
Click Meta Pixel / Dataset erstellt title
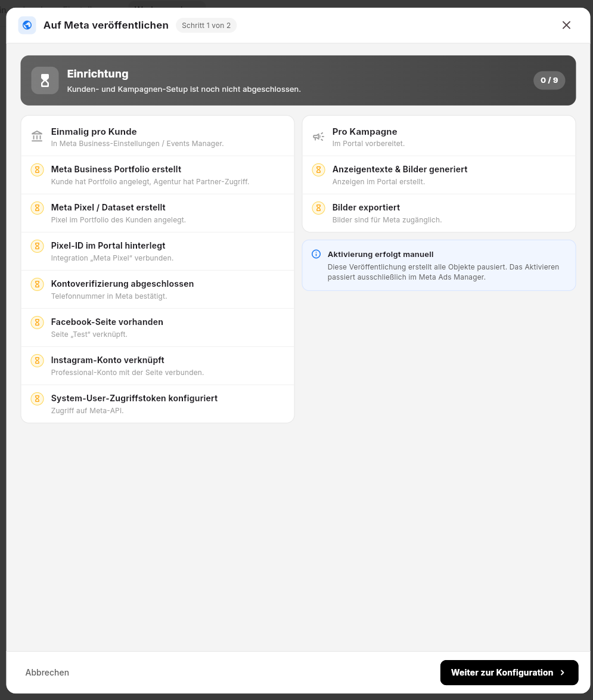coord(108,207)
